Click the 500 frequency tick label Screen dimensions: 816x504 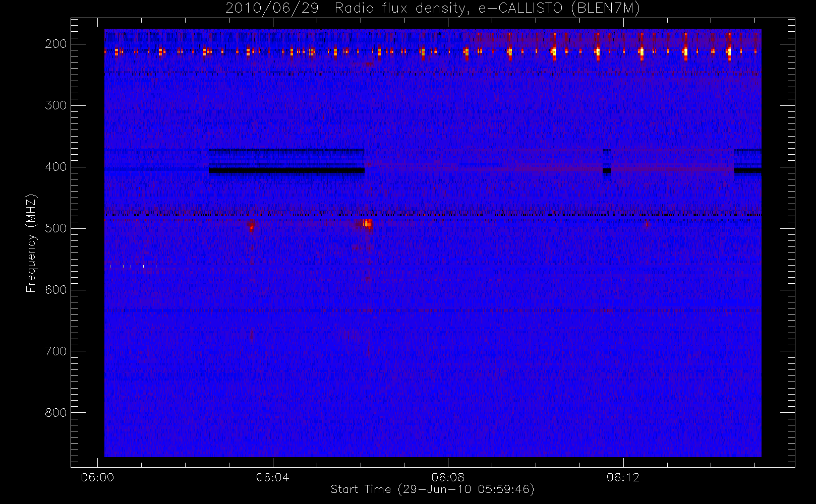click(56, 228)
